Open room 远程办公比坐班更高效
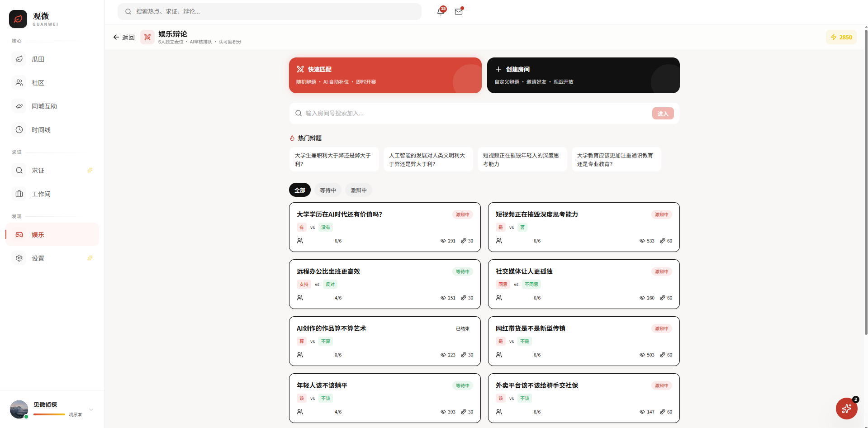 point(385,284)
